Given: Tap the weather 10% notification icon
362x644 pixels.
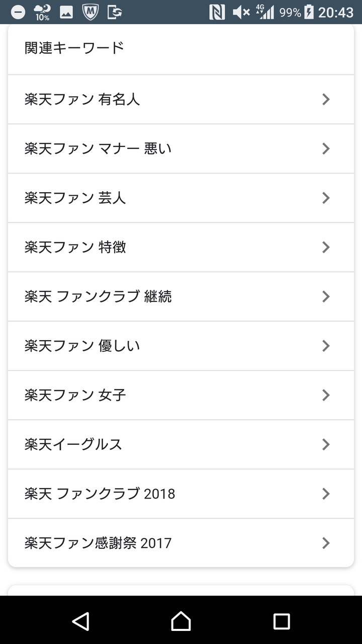Looking at the screenshot, I should [42, 12].
